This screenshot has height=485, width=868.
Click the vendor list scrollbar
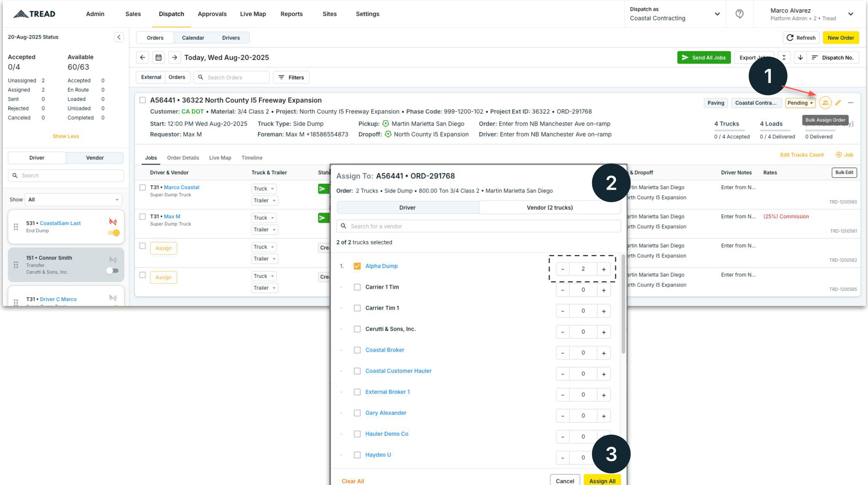tap(623, 305)
